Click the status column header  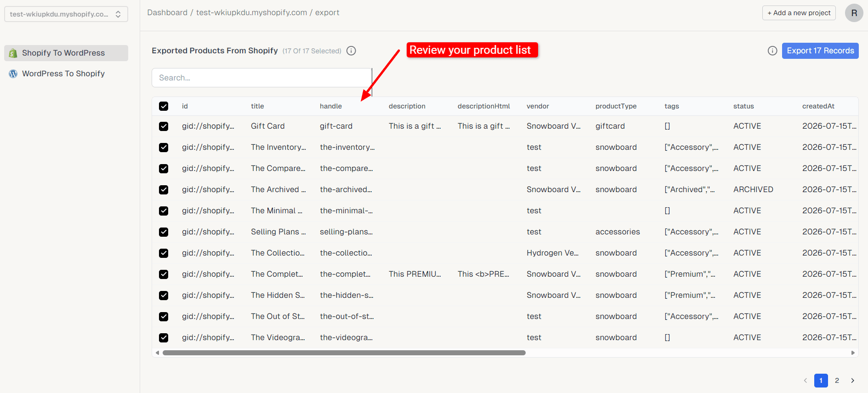point(743,106)
